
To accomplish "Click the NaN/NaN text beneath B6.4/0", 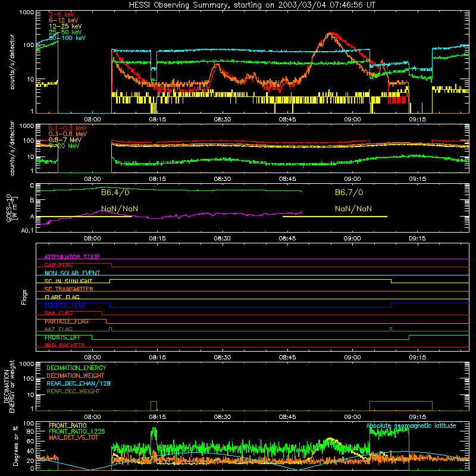I will coord(120,209).
